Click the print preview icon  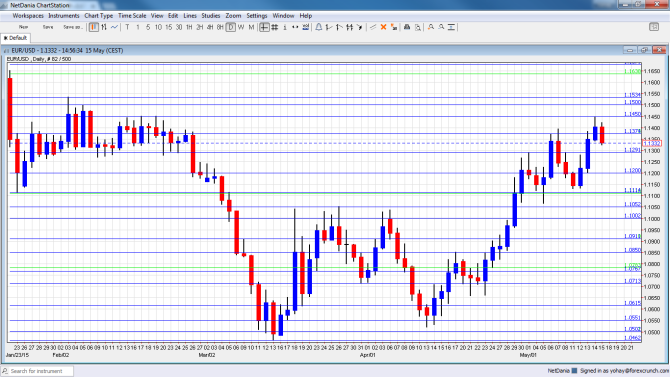pos(417,27)
